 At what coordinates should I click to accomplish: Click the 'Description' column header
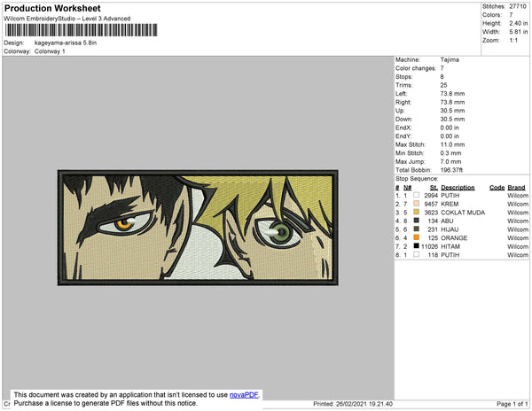click(458, 188)
